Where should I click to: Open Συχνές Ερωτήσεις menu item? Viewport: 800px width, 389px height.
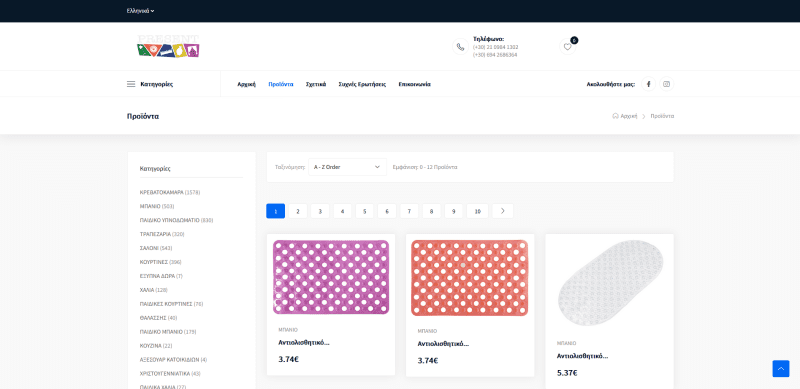click(x=362, y=84)
